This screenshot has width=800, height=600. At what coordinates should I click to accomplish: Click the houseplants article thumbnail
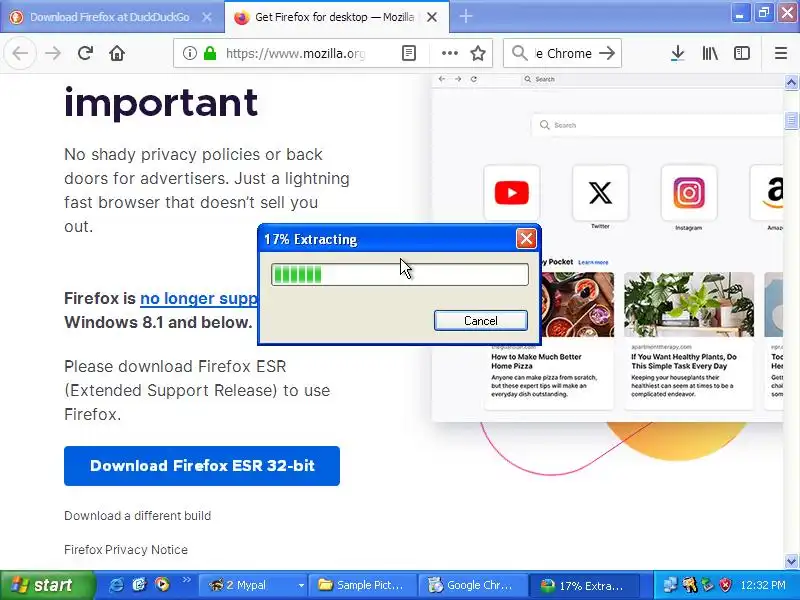pos(689,305)
